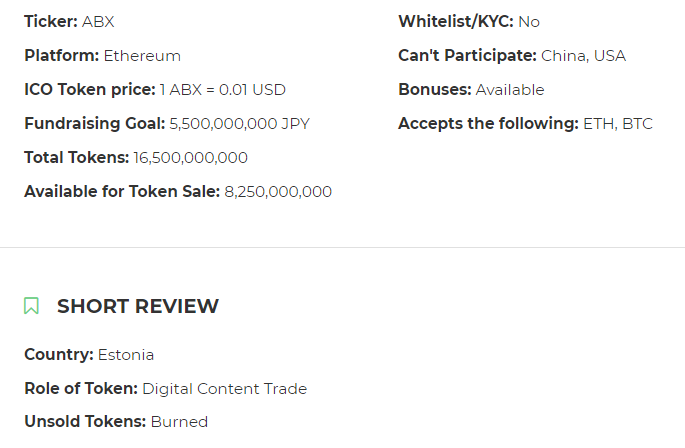Viewport: 685px width, 448px height.
Task: Select the 8,250,000,000 token sale value
Action: click(278, 191)
